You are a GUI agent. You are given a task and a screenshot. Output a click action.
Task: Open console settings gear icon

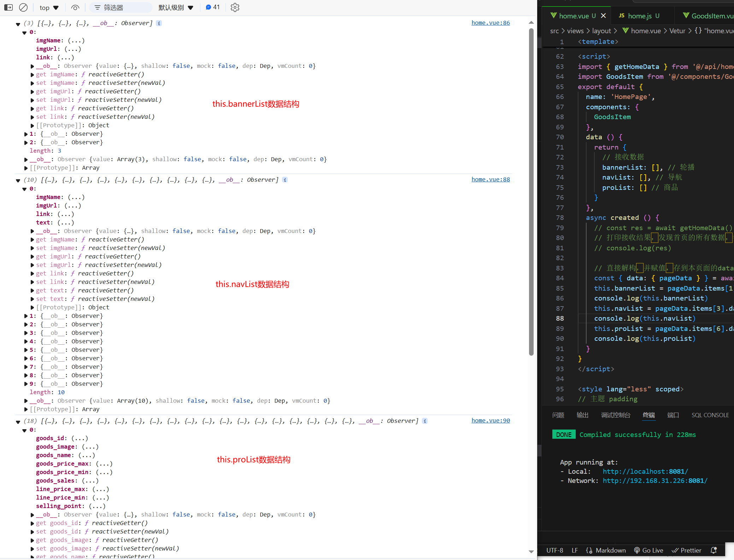(x=235, y=7)
